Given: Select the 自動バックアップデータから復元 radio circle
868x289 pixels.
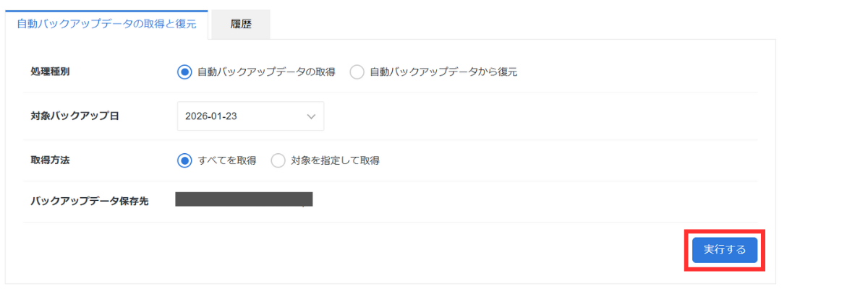Looking at the screenshot, I should click(x=357, y=72).
